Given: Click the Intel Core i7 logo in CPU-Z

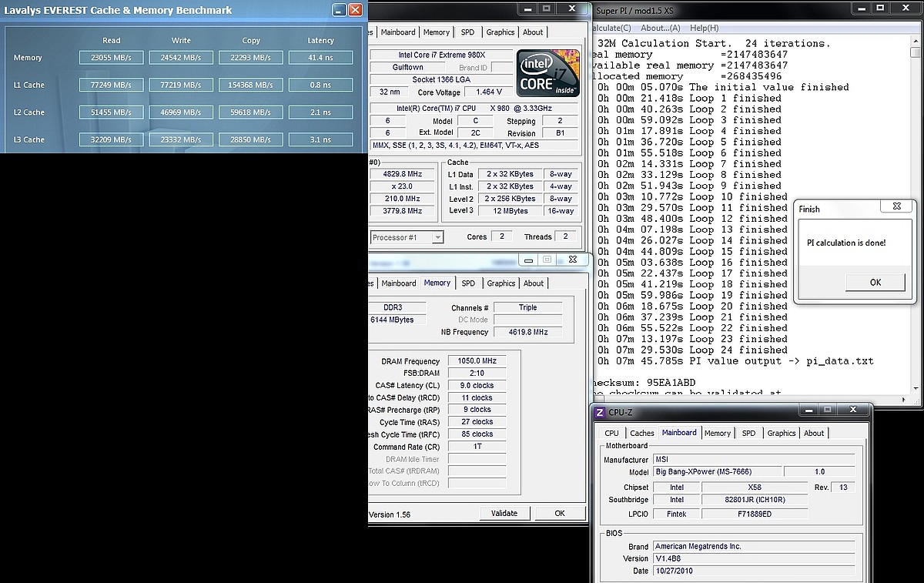Looking at the screenshot, I should 550,74.
